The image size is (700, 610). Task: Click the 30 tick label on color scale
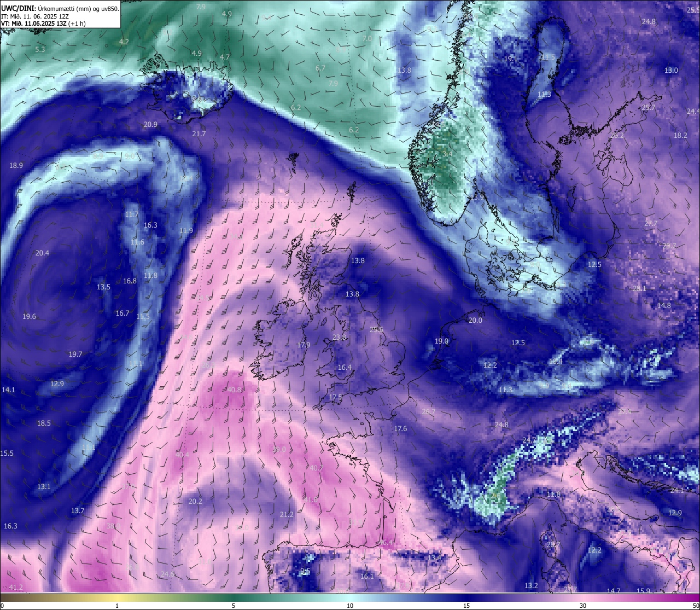pos(583,606)
